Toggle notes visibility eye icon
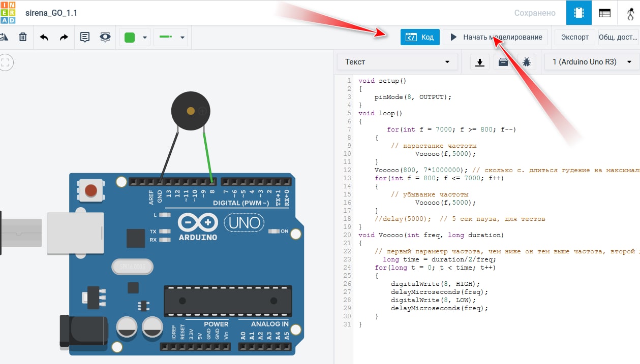 click(x=105, y=37)
